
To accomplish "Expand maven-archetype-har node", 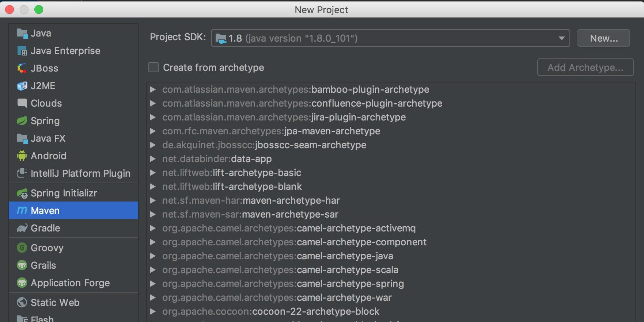I will point(153,200).
